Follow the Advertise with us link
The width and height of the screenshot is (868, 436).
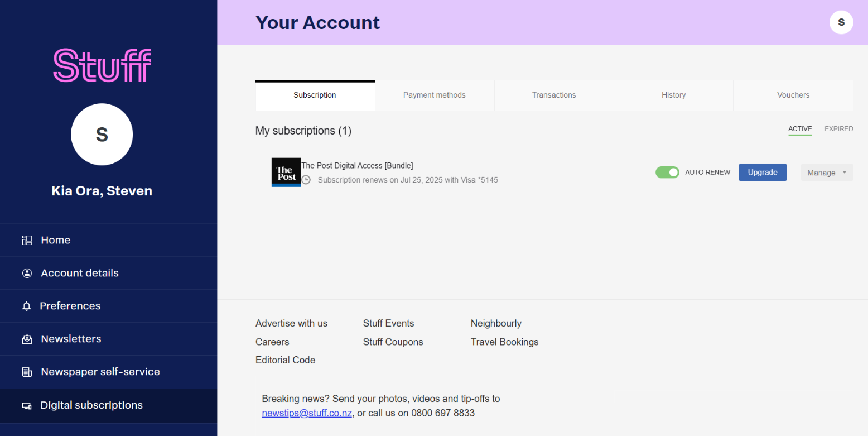point(291,323)
